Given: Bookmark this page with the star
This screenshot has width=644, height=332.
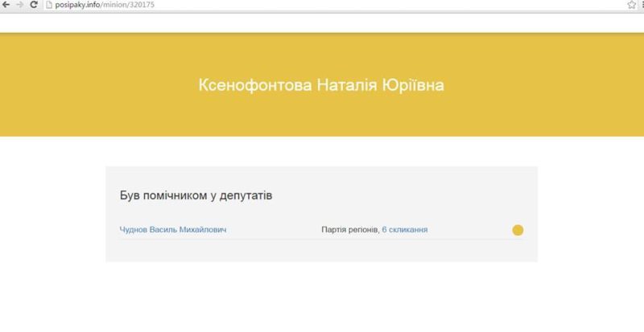Looking at the screenshot, I should [x=631, y=5].
